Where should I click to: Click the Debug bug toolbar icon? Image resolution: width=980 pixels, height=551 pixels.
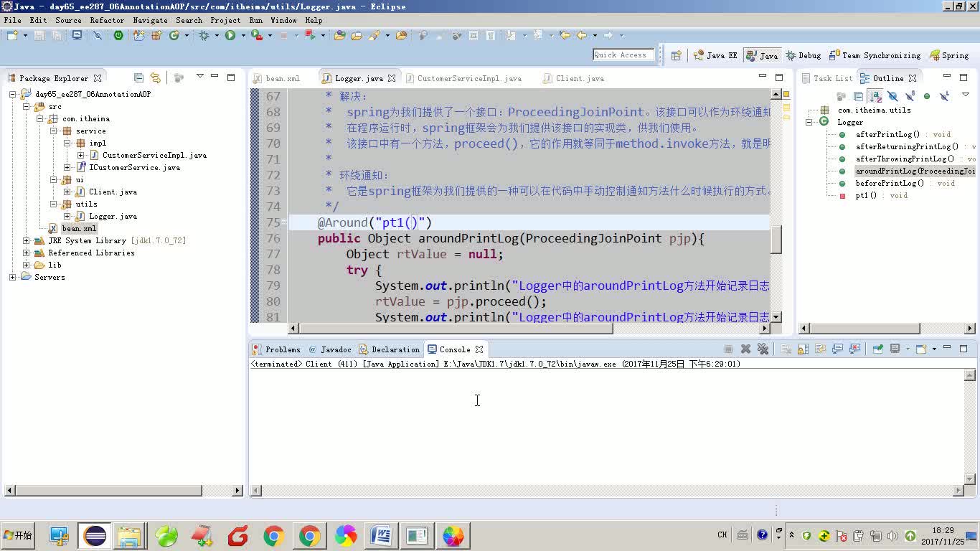tap(204, 35)
